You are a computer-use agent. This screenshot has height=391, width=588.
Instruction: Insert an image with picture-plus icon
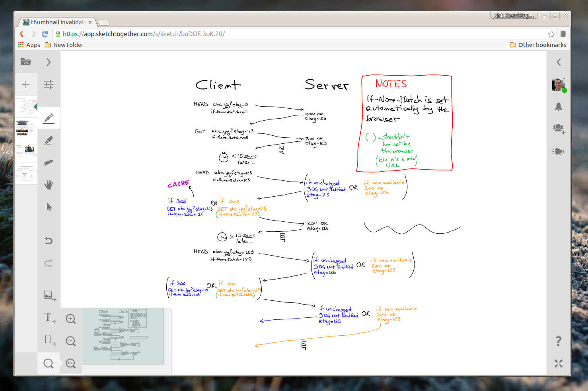(50, 296)
